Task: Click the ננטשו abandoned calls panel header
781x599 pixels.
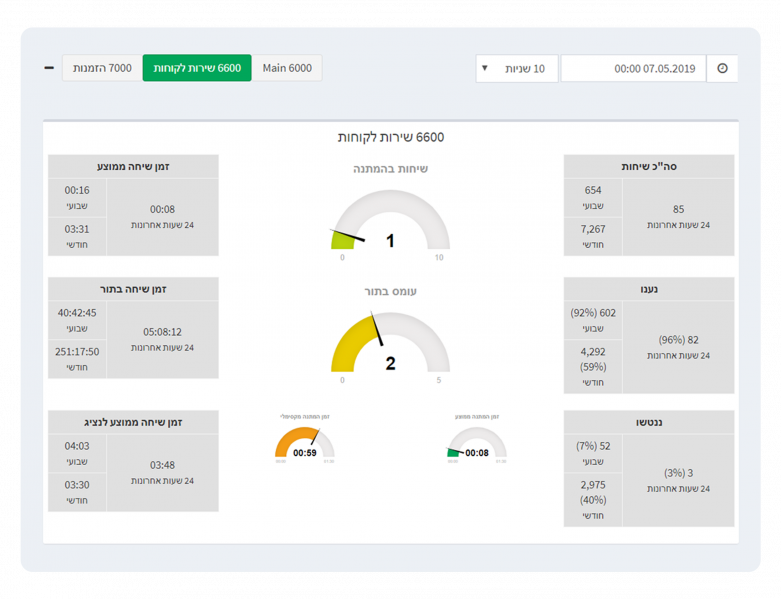Action: [649, 422]
